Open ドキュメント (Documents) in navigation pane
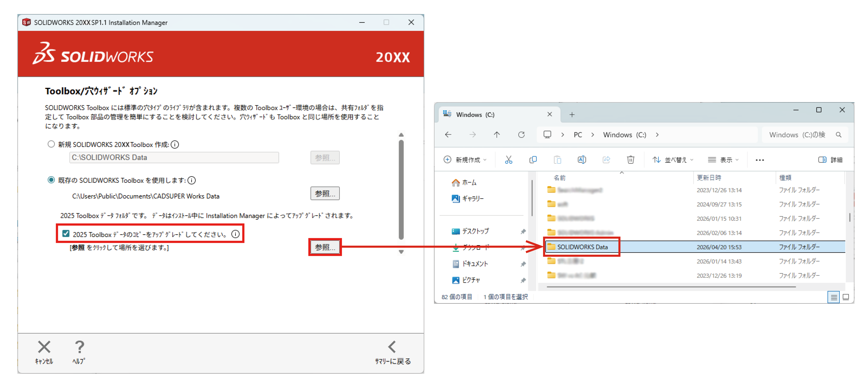This screenshot has height=390, width=868. click(x=470, y=264)
